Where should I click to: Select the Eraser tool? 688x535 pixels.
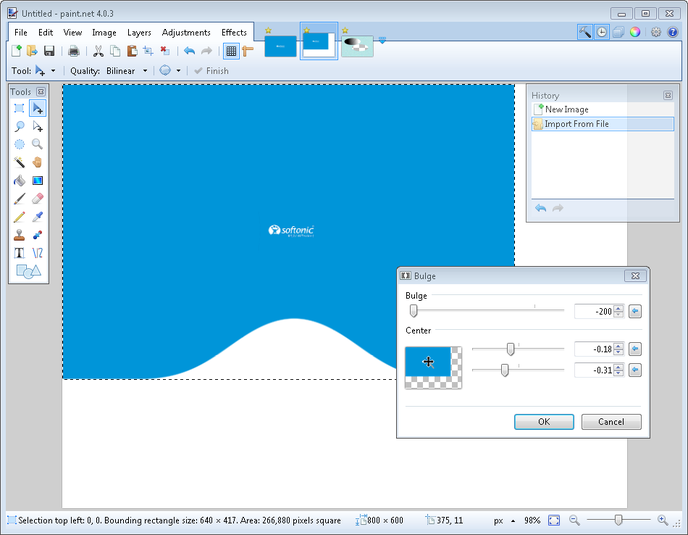pyautogui.click(x=37, y=198)
